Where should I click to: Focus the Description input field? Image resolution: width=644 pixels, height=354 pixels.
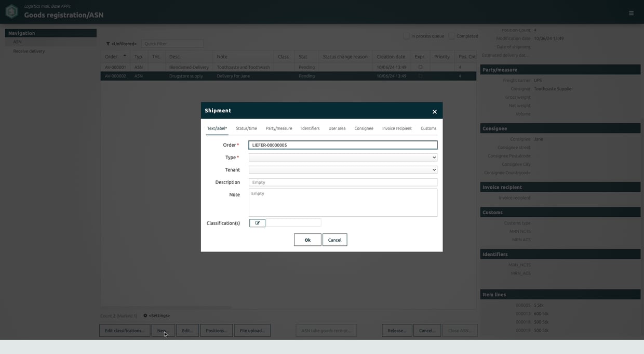[x=343, y=182]
